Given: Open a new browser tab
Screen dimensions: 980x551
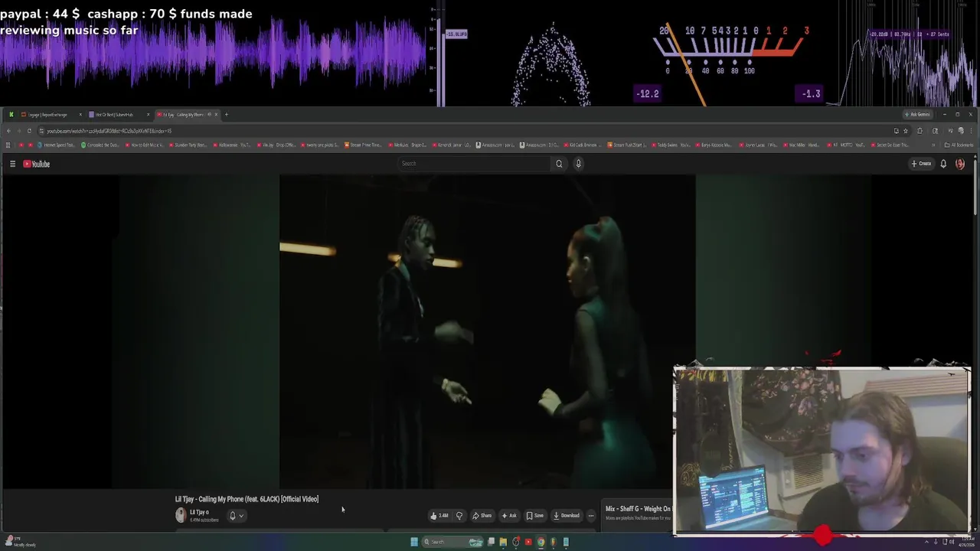Looking at the screenshot, I should (226, 115).
